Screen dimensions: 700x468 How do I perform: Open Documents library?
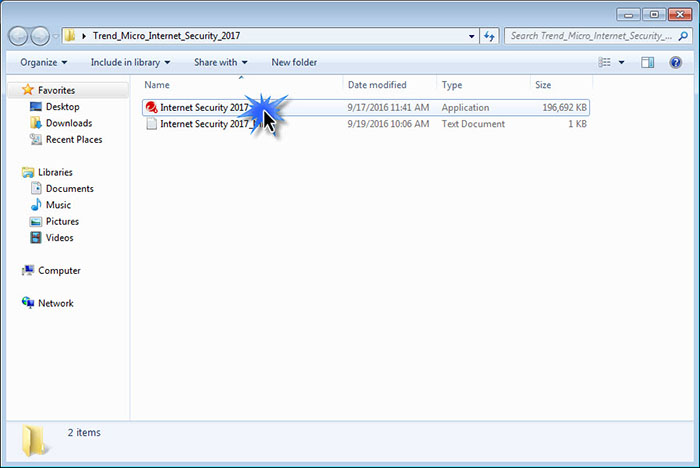point(70,189)
